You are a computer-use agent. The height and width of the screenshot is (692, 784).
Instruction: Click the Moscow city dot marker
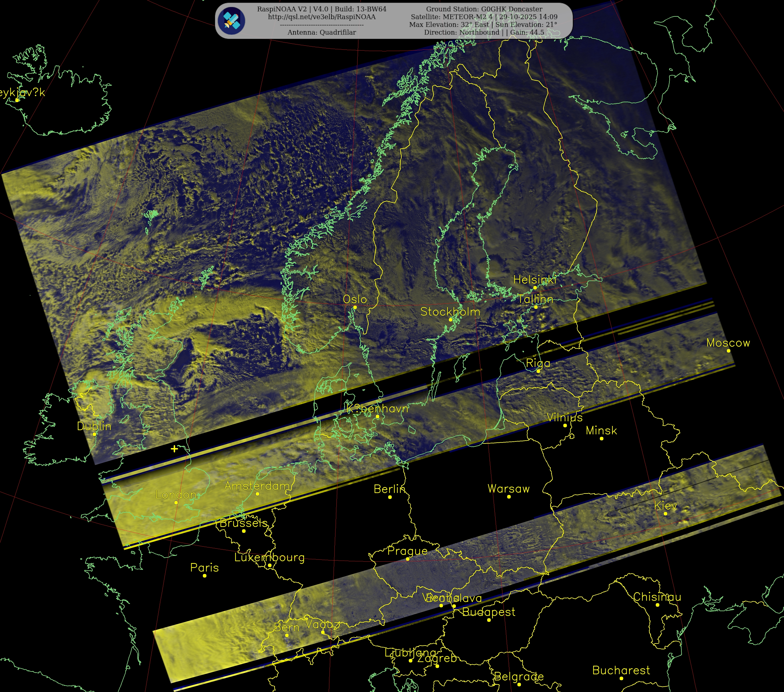[728, 351]
